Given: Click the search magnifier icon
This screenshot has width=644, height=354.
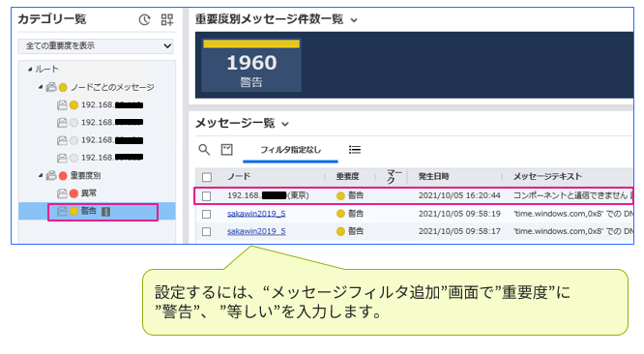Looking at the screenshot, I should 204,150.
